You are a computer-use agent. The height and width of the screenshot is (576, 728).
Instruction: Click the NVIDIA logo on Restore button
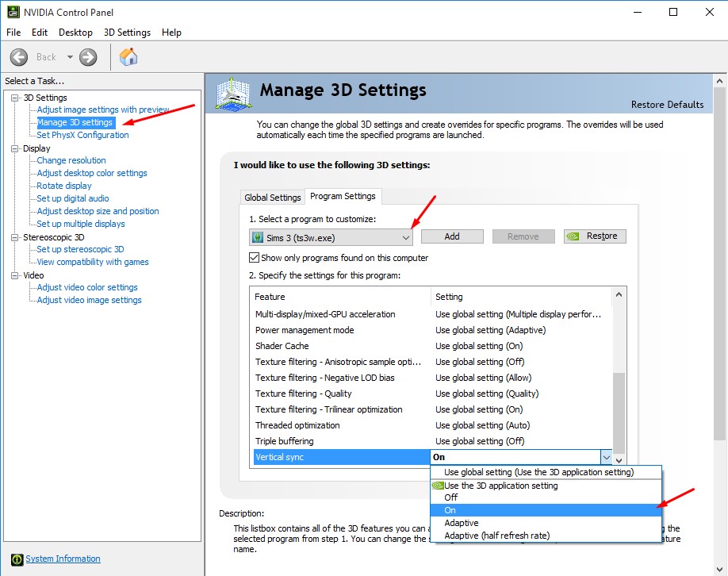[573, 236]
